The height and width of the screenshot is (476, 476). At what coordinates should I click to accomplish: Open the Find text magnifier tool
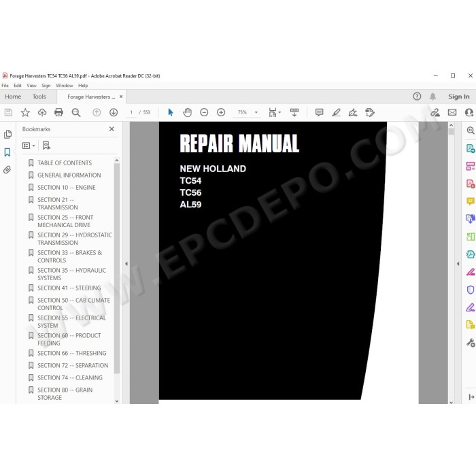point(76,113)
